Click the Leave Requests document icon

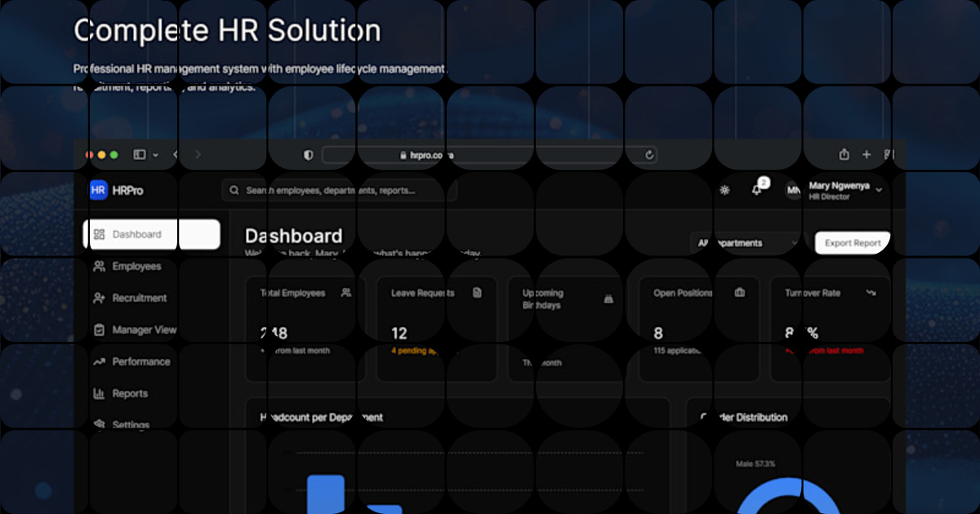(477, 292)
